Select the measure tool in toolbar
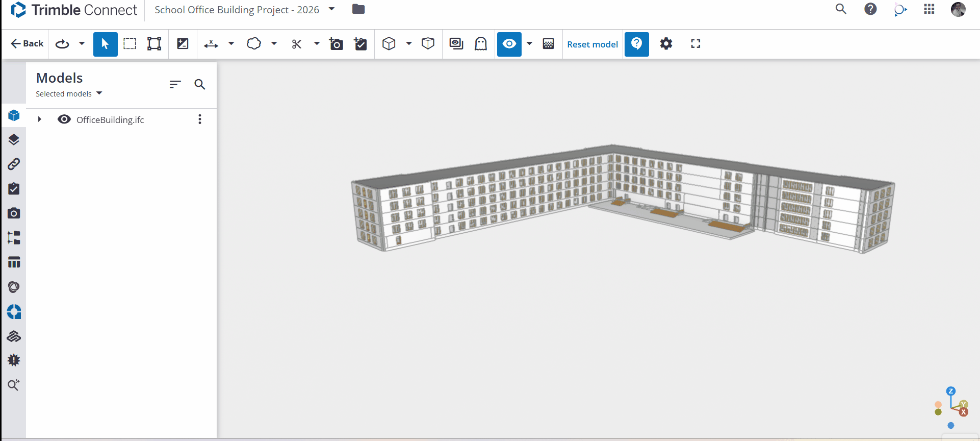 211,44
